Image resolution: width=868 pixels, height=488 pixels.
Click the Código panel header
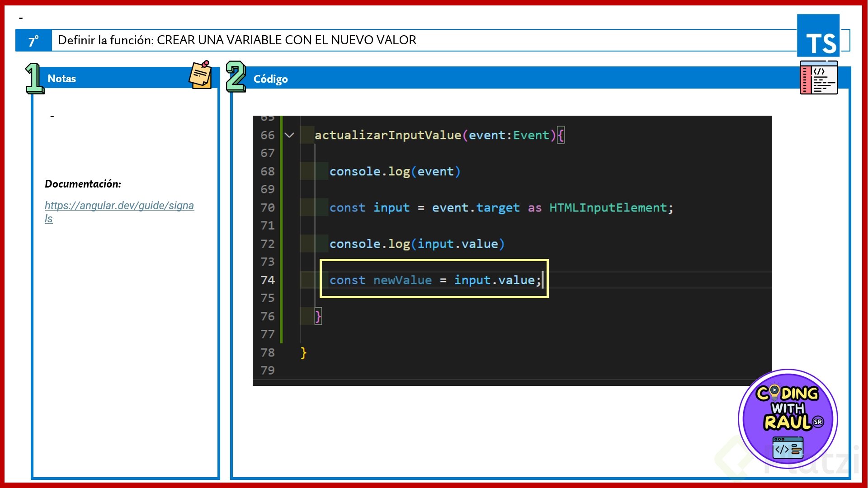[x=497, y=79]
